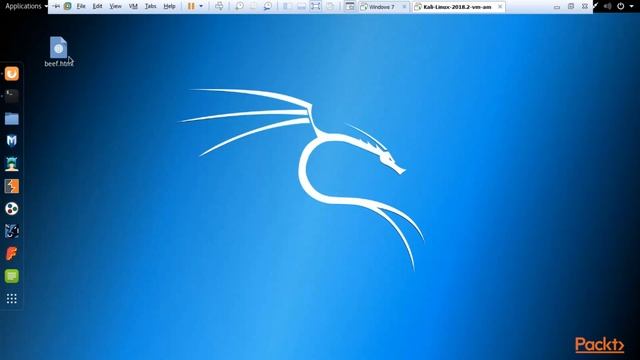Pause the virtual machine
This screenshot has width=640, height=360.
[191, 6]
